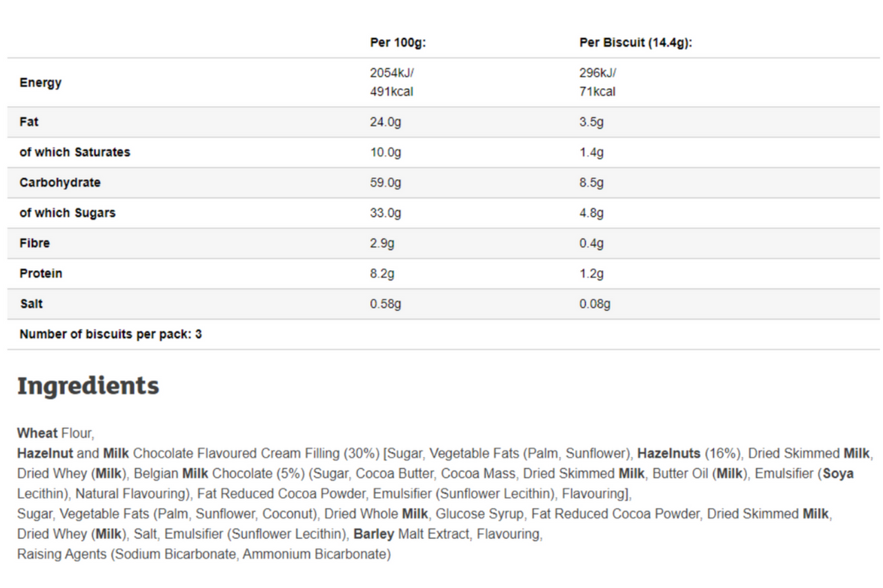Click the Protein row label

click(x=41, y=274)
